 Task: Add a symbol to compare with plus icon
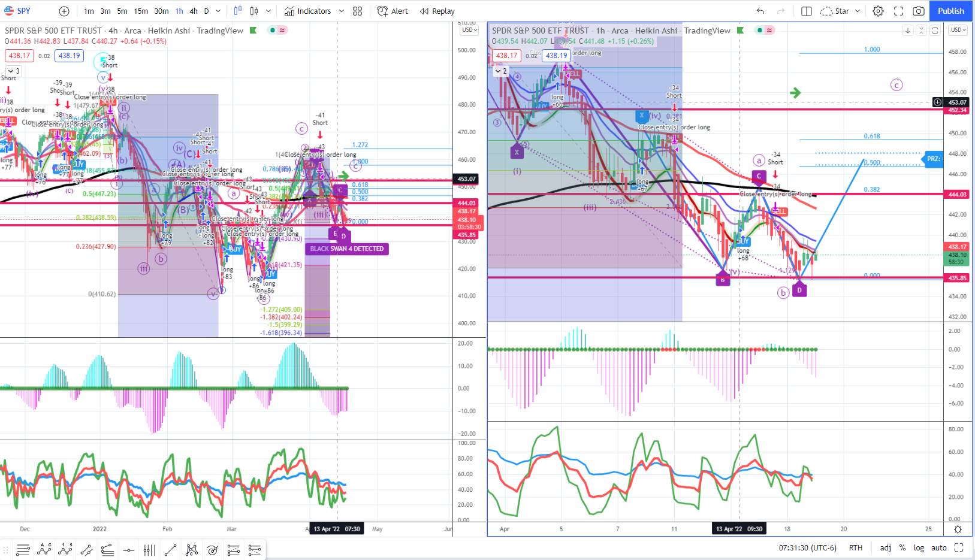point(64,11)
